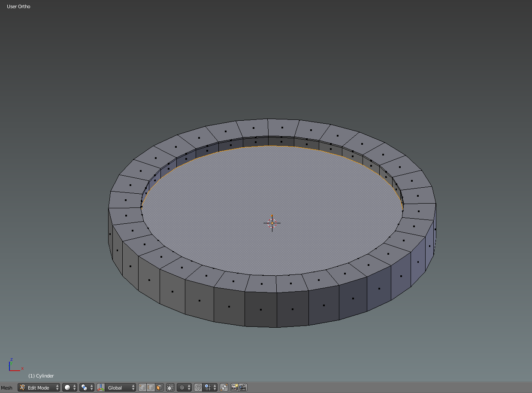
Task: Open the Global transform orientation dropdown
Action: pos(121,388)
